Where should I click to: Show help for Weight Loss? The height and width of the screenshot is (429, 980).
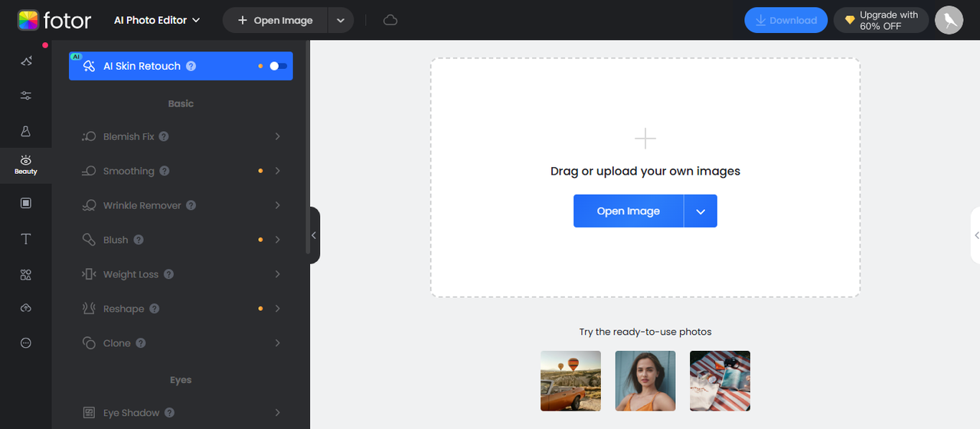coord(168,274)
